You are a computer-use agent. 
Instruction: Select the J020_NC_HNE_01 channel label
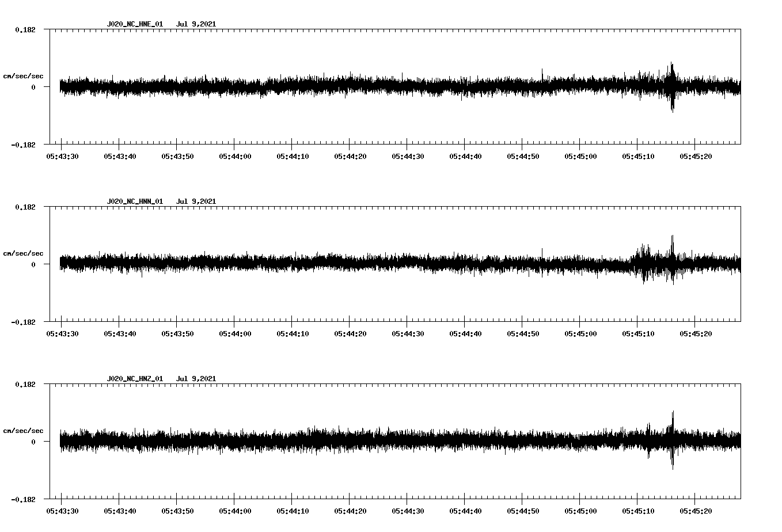pyautogui.click(x=134, y=24)
